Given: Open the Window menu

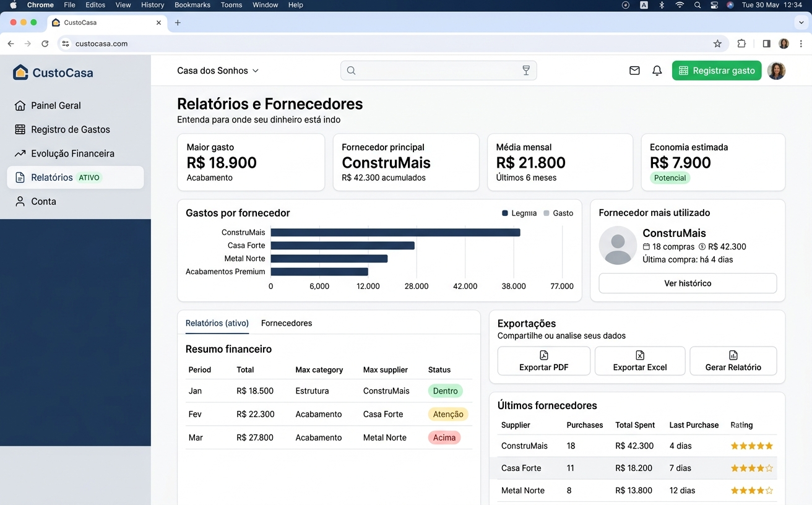Looking at the screenshot, I should pos(265,5).
